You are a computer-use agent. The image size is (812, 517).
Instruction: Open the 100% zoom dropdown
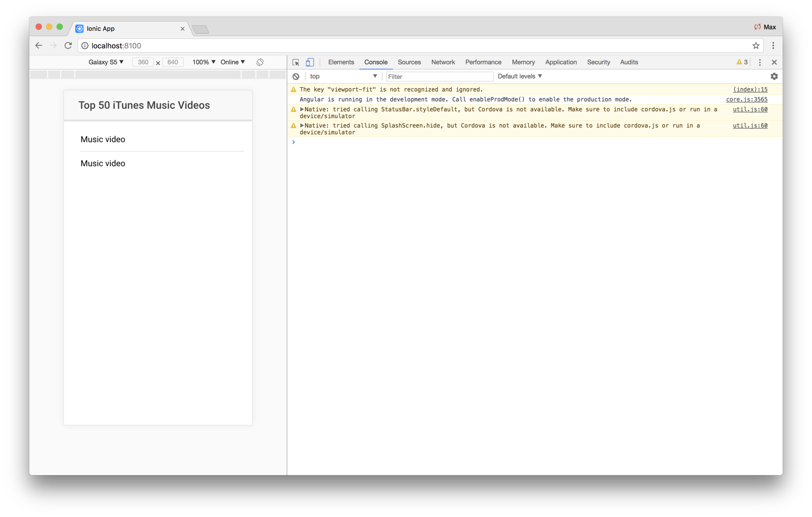[203, 62]
